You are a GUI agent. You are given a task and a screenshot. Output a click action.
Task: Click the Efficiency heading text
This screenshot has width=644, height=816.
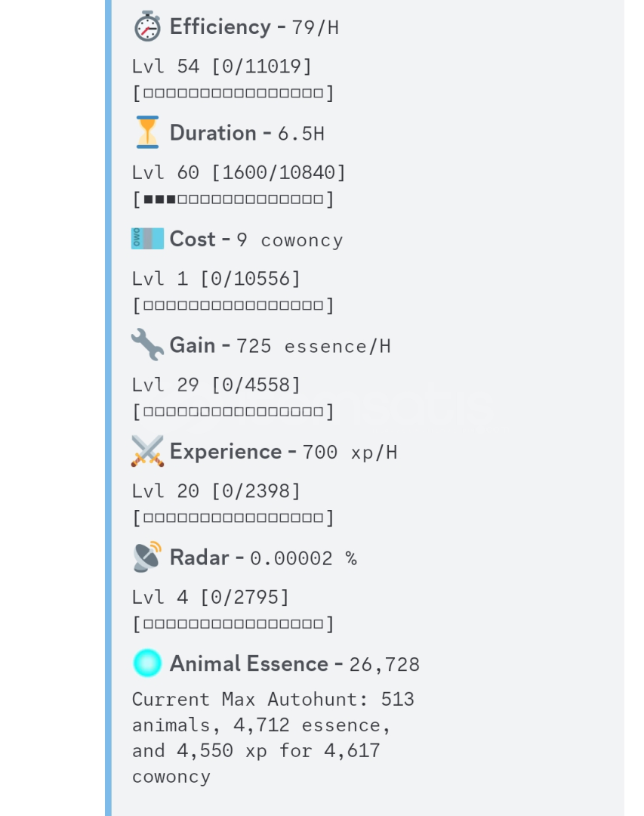pos(220,27)
